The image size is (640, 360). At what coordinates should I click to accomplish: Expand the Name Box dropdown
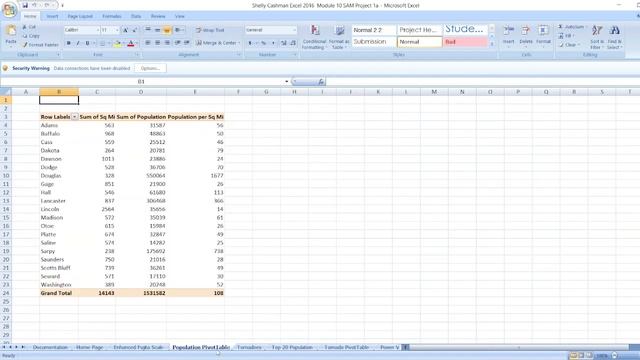click(287, 82)
